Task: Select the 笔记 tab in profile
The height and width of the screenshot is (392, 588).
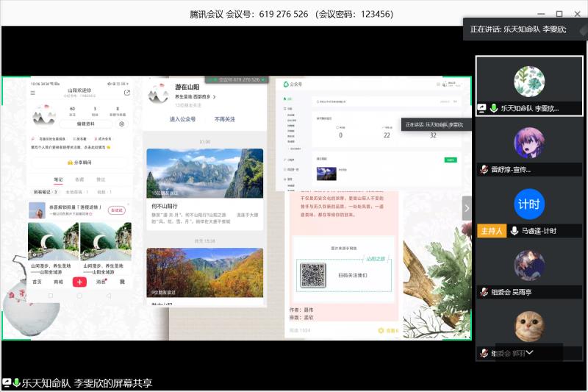Action: [59, 179]
